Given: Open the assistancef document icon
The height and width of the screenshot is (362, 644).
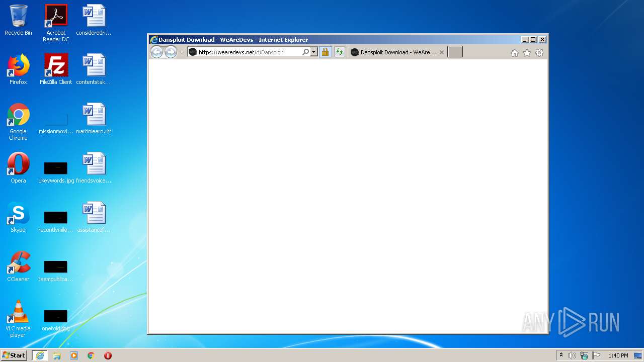Looking at the screenshot, I should coord(94,217).
